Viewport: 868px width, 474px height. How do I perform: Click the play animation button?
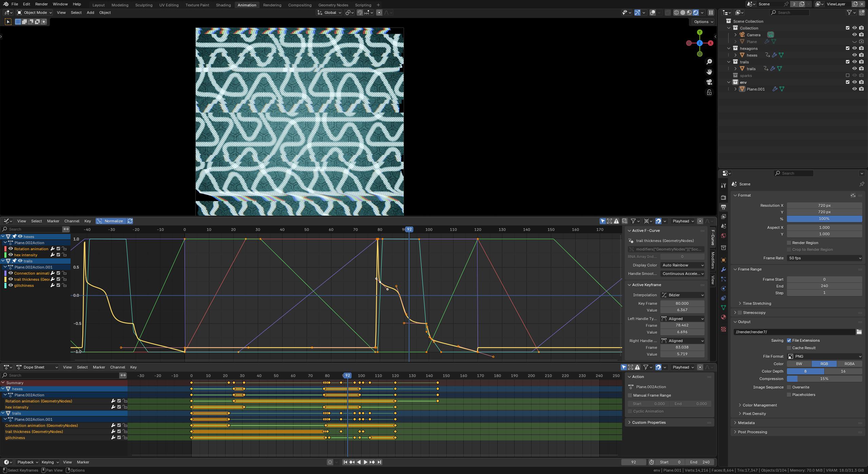365,462
